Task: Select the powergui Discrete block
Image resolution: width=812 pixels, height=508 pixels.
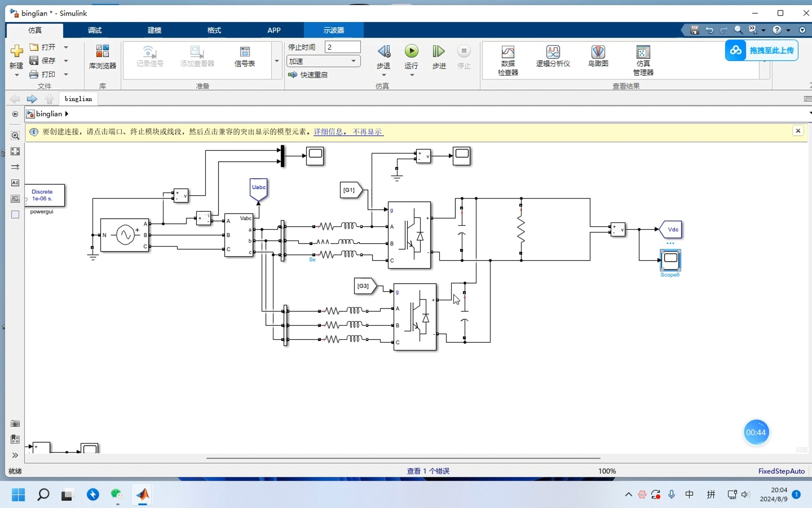Action: point(45,195)
